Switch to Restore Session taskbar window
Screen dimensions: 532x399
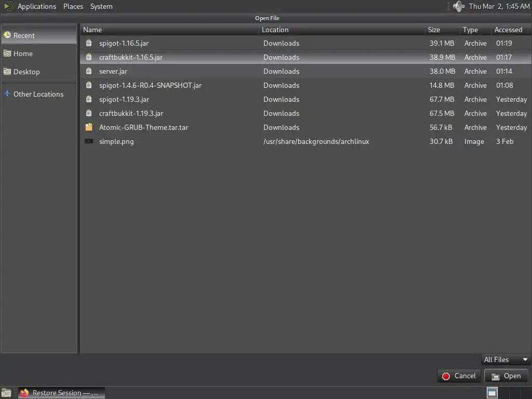pos(61,393)
